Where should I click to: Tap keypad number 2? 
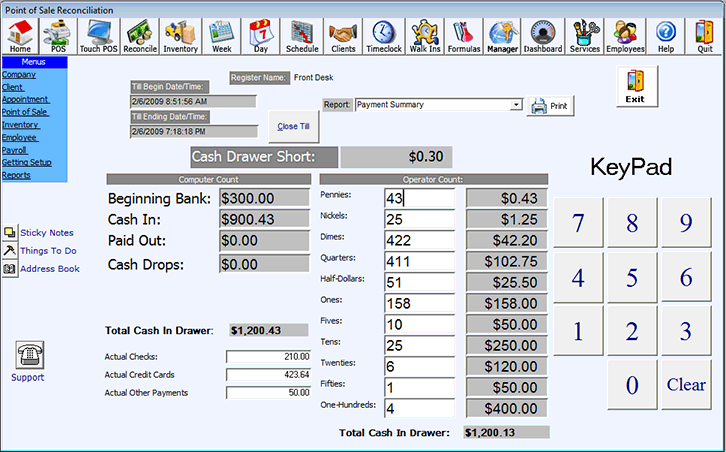click(632, 331)
